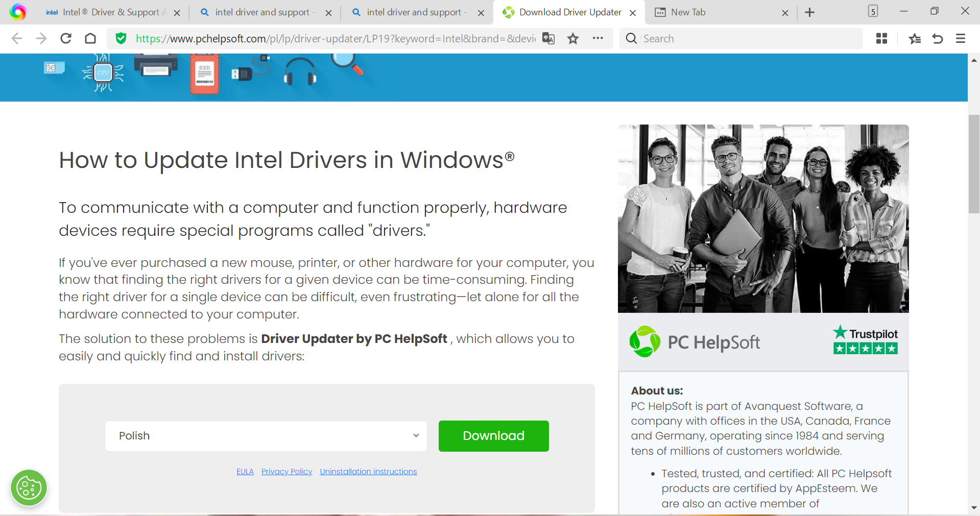Switch to the New Tab tab
The image size is (980, 516).
click(721, 12)
